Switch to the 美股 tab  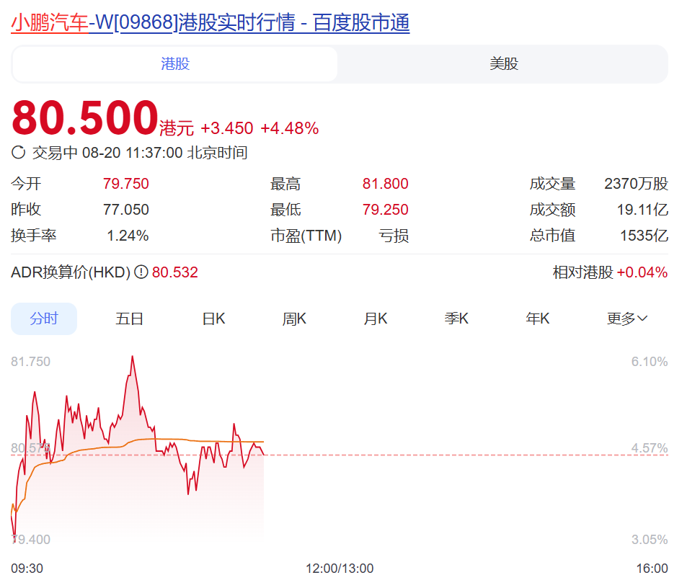[x=502, y=64]
